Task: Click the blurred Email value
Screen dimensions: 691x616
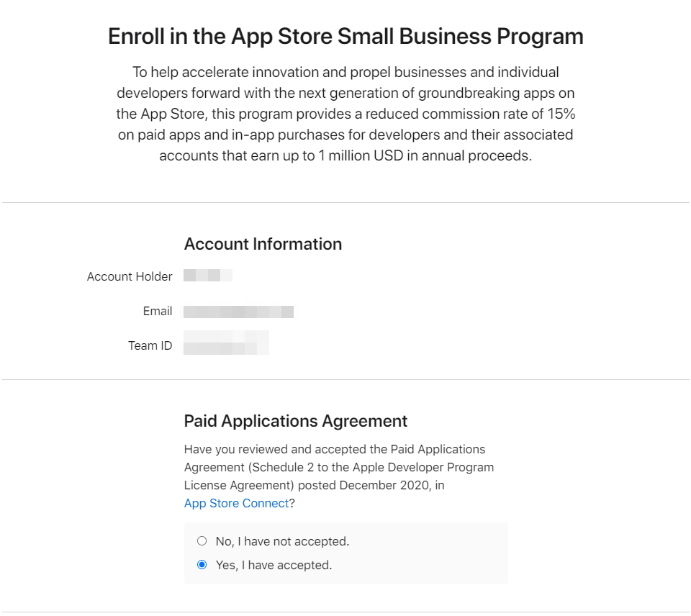Action: click(238, 311)
